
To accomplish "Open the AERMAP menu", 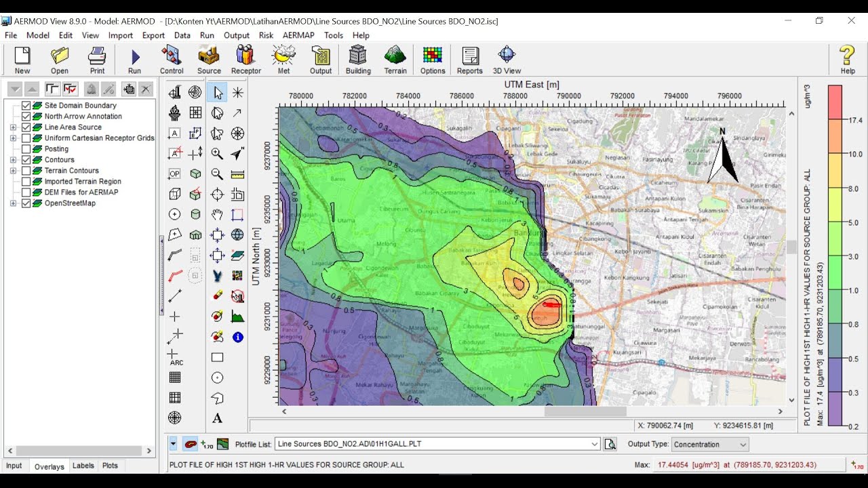I will [298, 35].
